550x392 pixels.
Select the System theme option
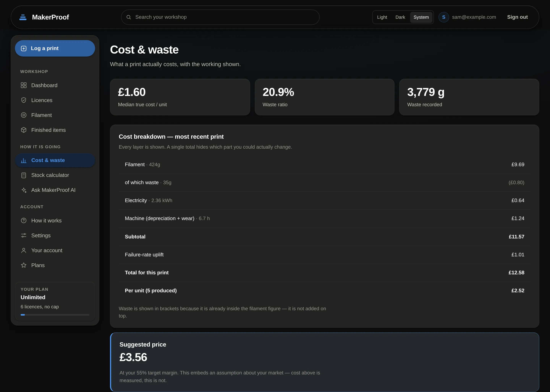pos(421,17)
